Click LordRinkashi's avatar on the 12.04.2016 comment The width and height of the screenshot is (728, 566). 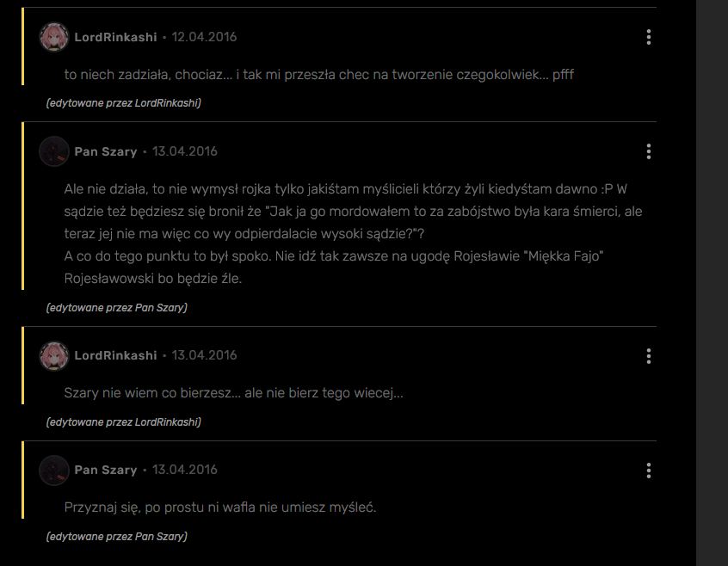pyautogui.click(x=54, y=37)
